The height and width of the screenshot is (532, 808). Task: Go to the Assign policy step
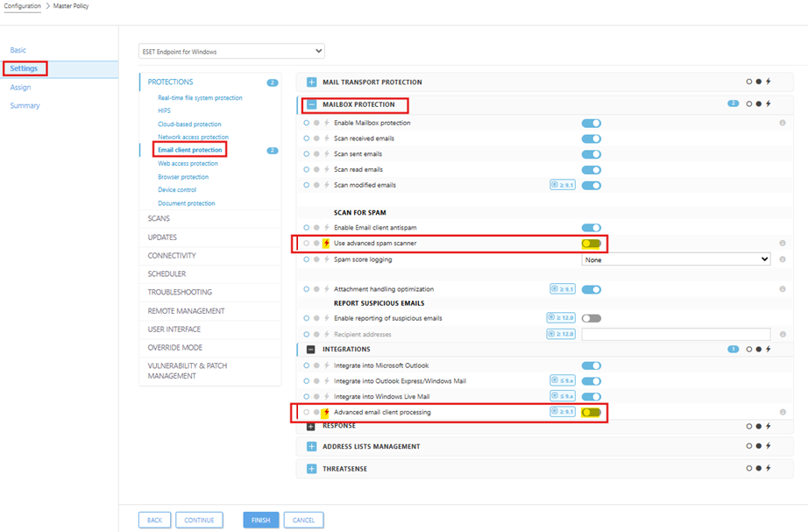coord(21,87)
